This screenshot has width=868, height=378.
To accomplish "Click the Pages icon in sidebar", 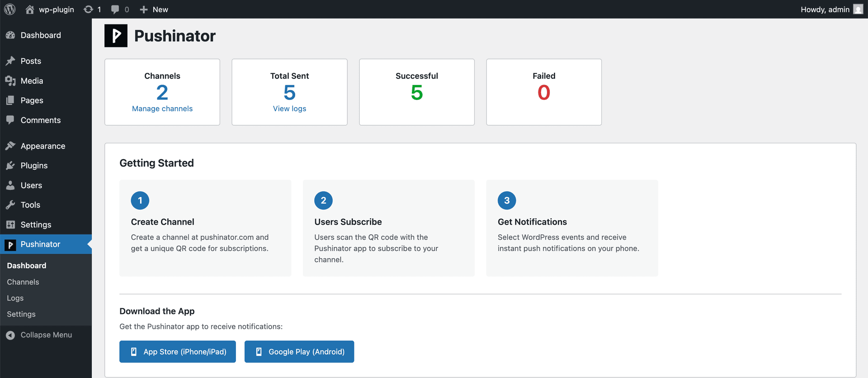I will [10, 100].
